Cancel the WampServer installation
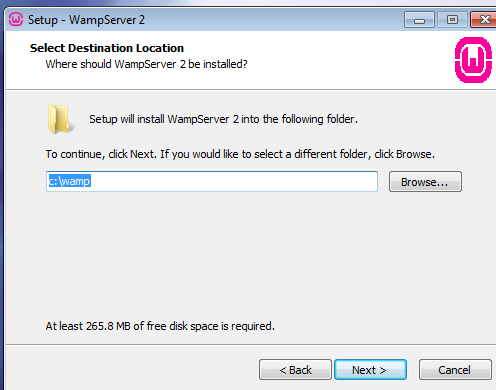Viewport: 496px width, 390px height. point(455,370)
